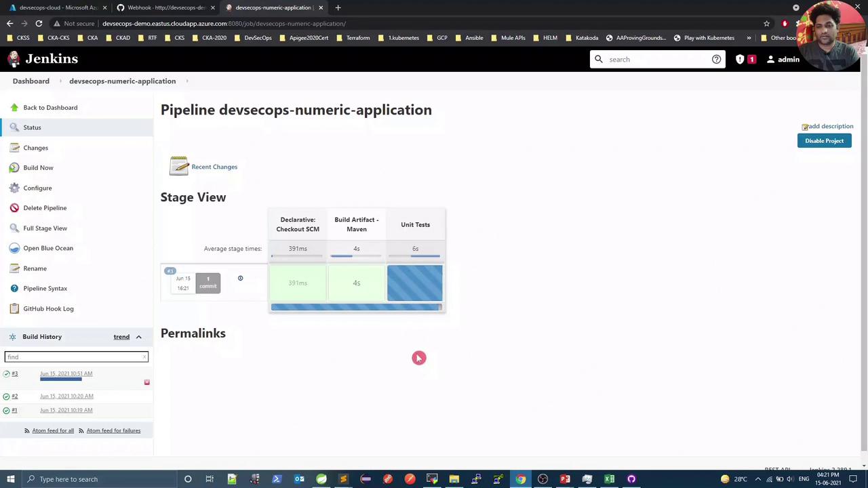The height and width of the screenshot is (488, 868).
Task: Open Excel from the Windows taskbar
Action: tap(609, 479)
